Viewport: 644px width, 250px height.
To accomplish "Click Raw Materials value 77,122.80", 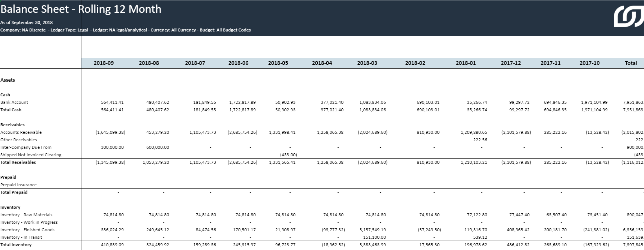I will tap(477, 215).
